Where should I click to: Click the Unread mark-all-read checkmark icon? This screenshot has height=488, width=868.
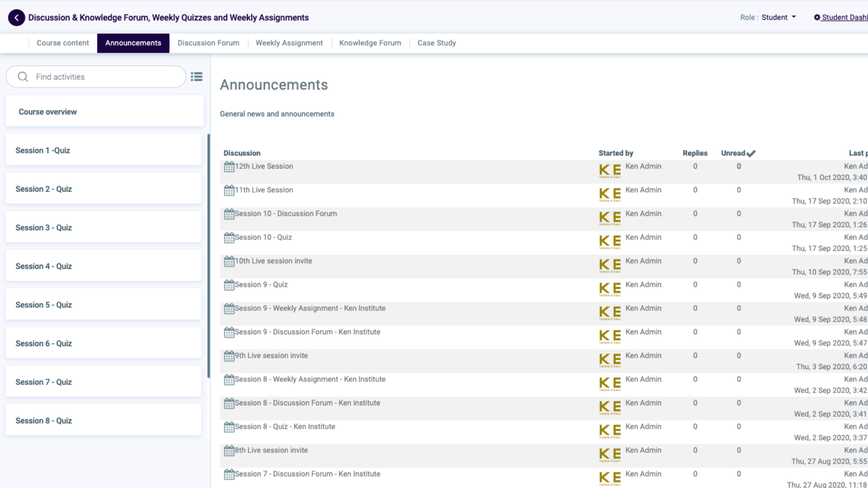[x=751, y=154]
